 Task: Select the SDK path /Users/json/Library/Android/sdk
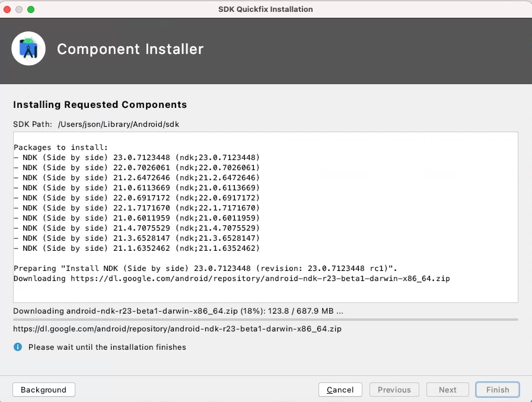point(119,124)
